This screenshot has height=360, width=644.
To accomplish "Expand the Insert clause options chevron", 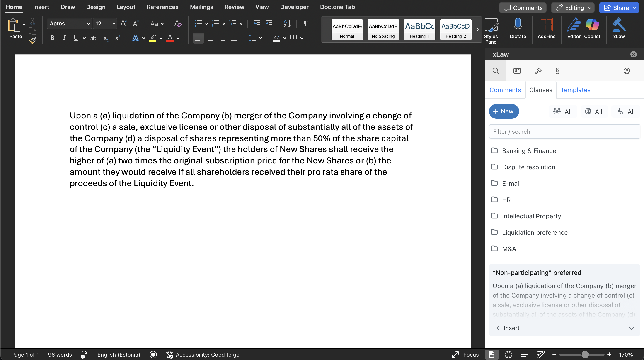I will (631, 328).
